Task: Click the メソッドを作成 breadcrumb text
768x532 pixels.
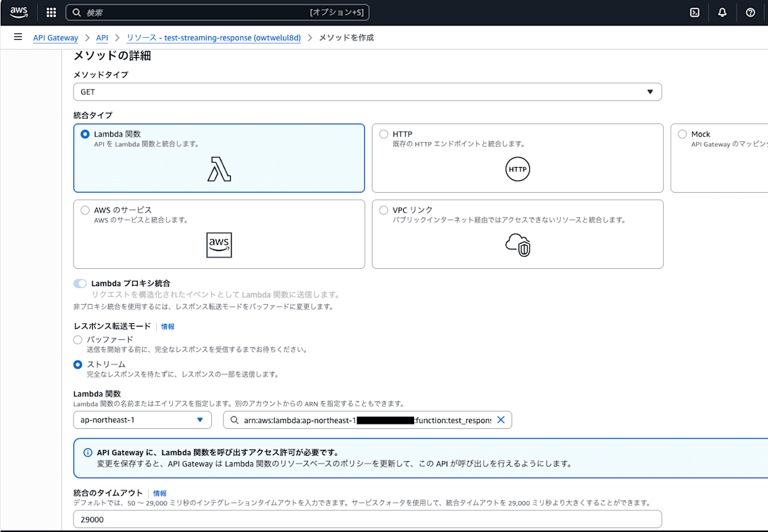Action: click(346, 38)
